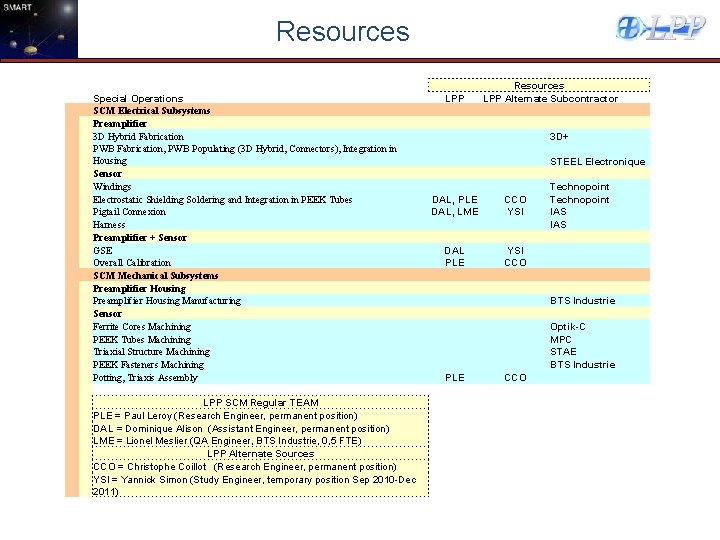Select the '3D+' subcontractor cell
Image resolution: width=720 pixels, height=540 pixels.
pos(559,136)
